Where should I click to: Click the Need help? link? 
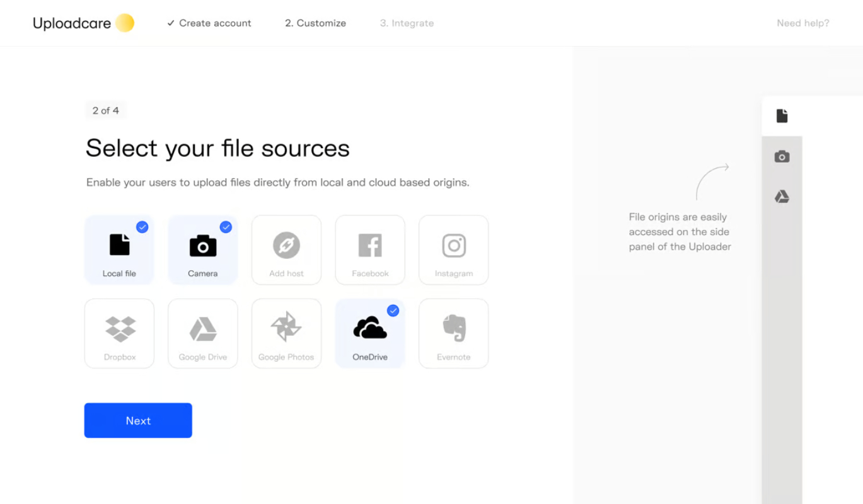click(802, 23)
